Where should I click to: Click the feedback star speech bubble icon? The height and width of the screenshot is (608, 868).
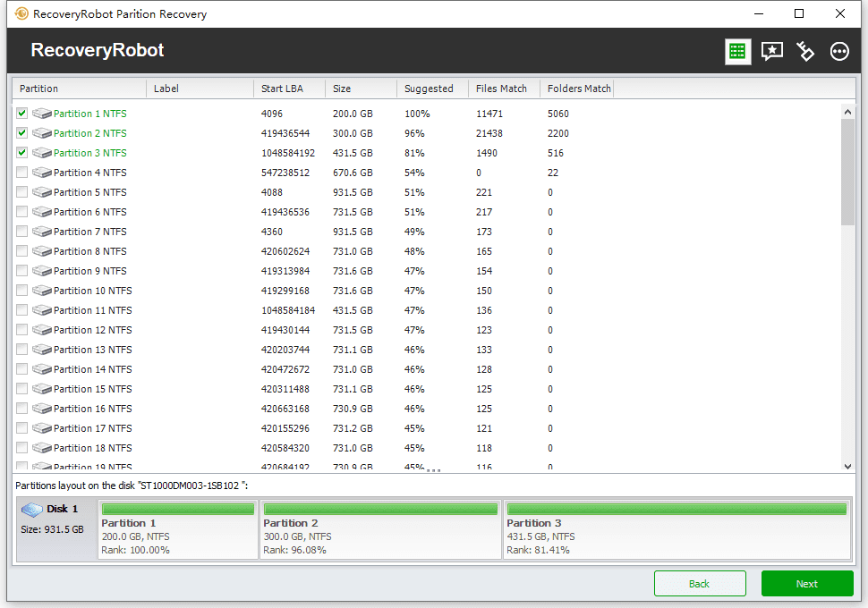tap(771, 52)
